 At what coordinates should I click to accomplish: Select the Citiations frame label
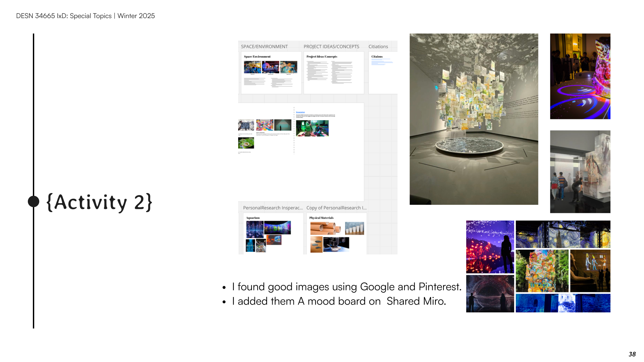(378, 47)
